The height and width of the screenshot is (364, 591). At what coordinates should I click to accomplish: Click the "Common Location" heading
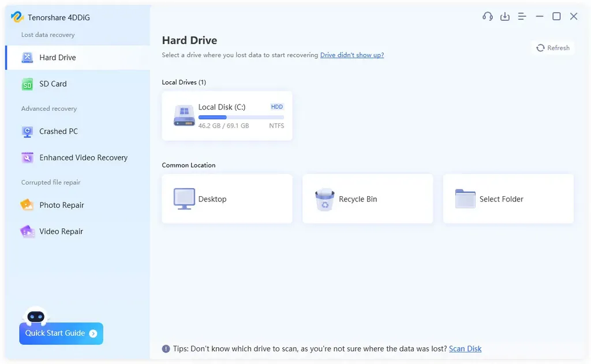(189, 165)
